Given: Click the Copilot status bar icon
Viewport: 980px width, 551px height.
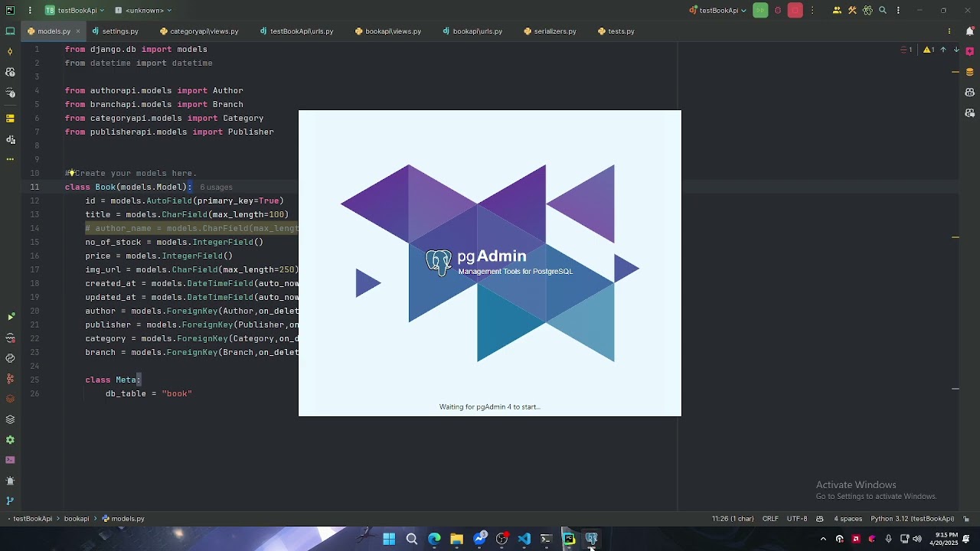Looking at the screenshot, I should [820, 519].
